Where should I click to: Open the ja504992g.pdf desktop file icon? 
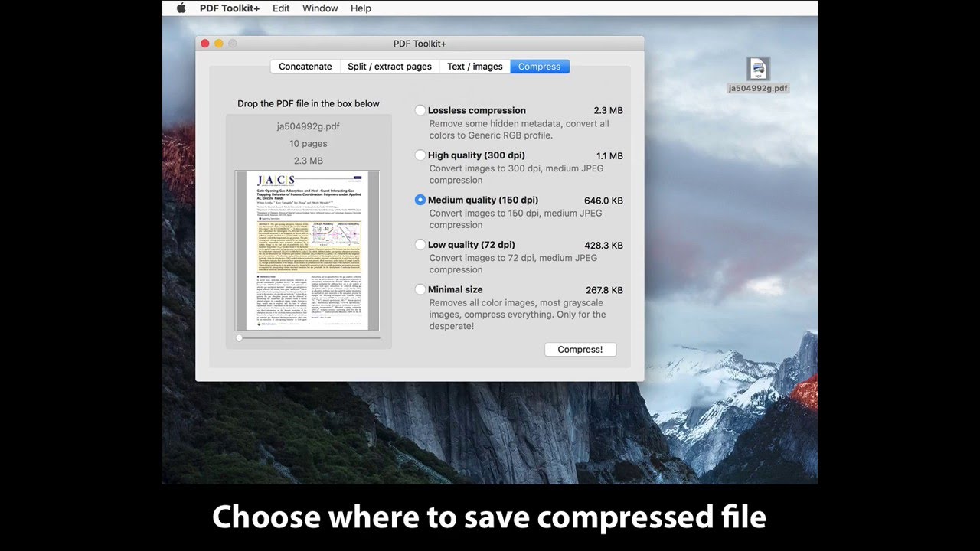pyautogui.click(x=758, y=69)
